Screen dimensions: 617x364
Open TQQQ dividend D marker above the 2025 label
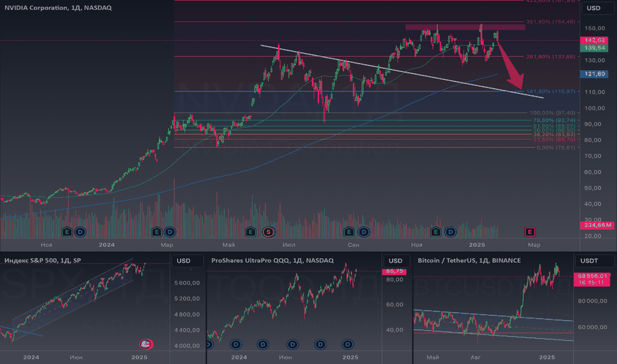point(348,345)
